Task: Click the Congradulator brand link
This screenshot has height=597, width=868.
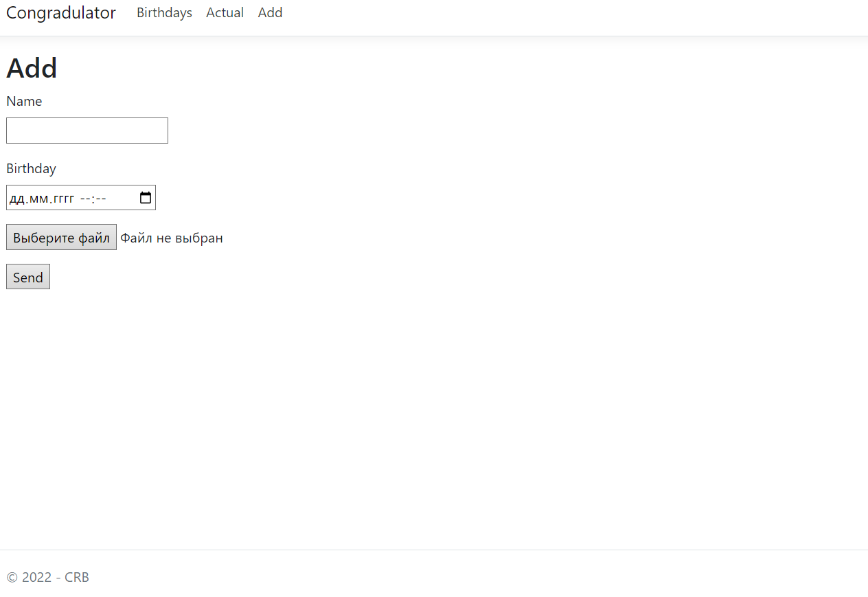Action: pyautogui.click(x=60, y=12)
